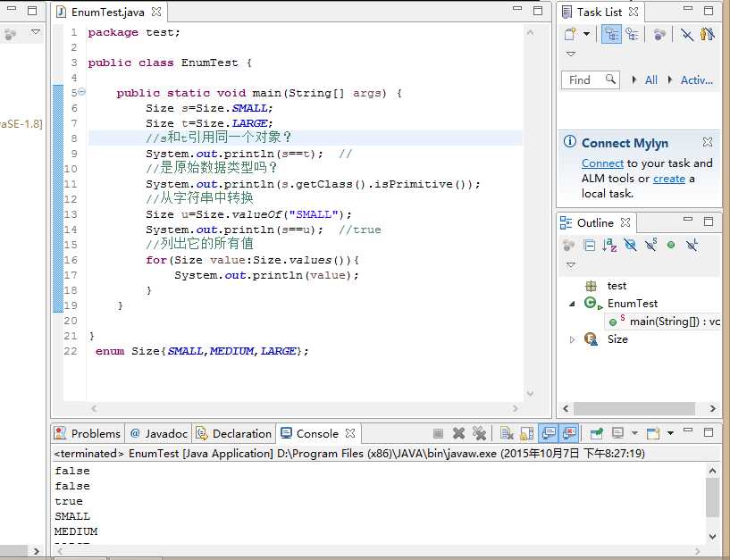Toggle Hide Local Types in Outline
Screen dimensions: 730x560
(692, 245)
